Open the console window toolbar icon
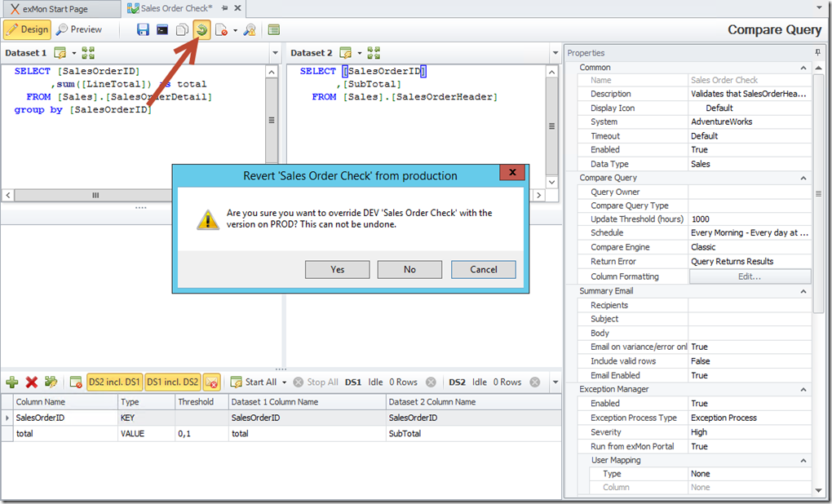 coord(162,29)
